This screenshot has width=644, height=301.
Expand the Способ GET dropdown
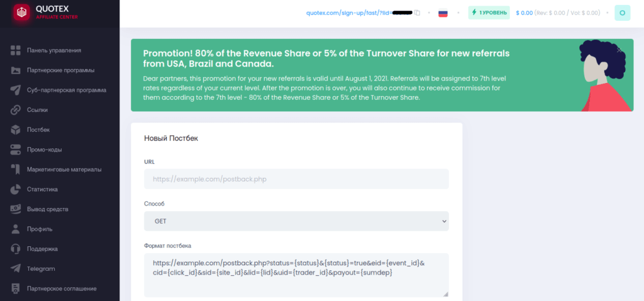tap(296, 221)
